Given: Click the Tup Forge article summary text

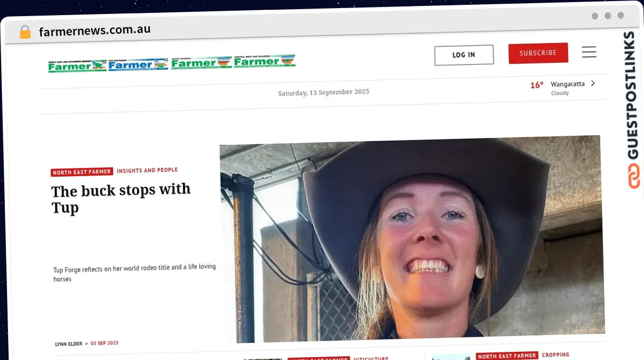Looking at the screenshot, I should [134, 273].
